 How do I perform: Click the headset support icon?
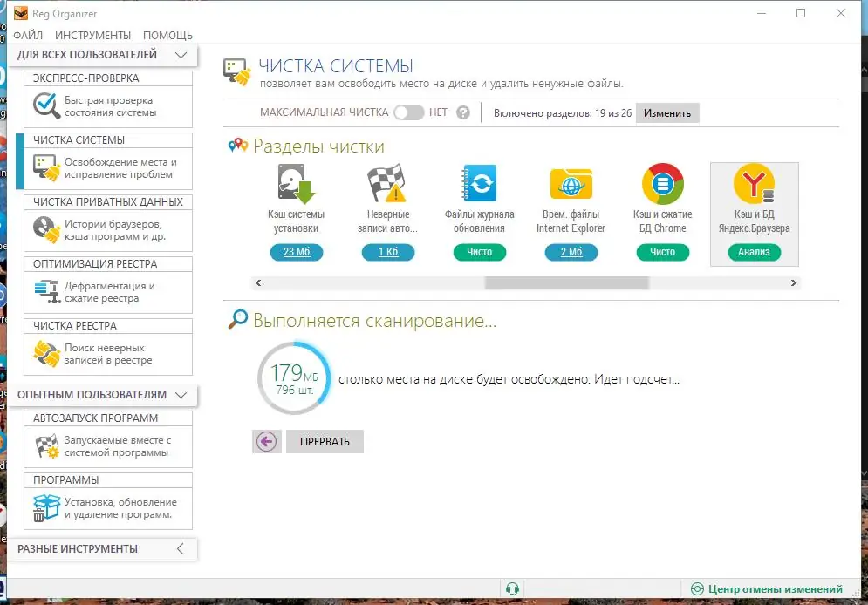point(513,589)
